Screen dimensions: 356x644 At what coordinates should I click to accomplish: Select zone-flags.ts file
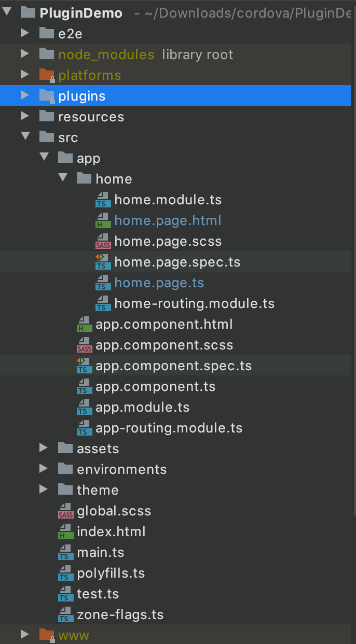coord(120,615)
